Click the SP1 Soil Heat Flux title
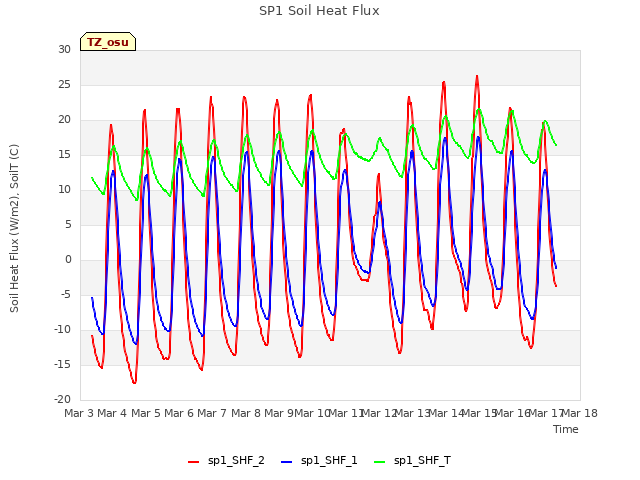The height and width of the screenshot is (480, 640). pyautogui.click(x=319, y=11)
